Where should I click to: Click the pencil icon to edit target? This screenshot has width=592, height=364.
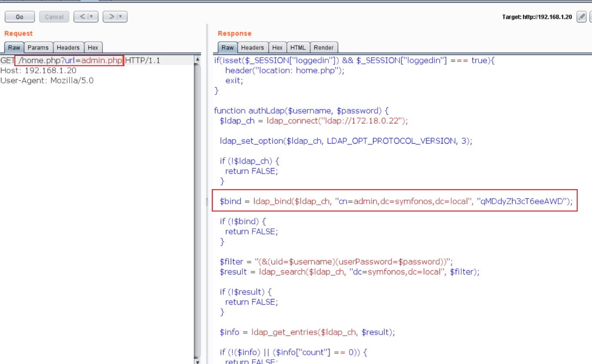(x=581, y=17)
